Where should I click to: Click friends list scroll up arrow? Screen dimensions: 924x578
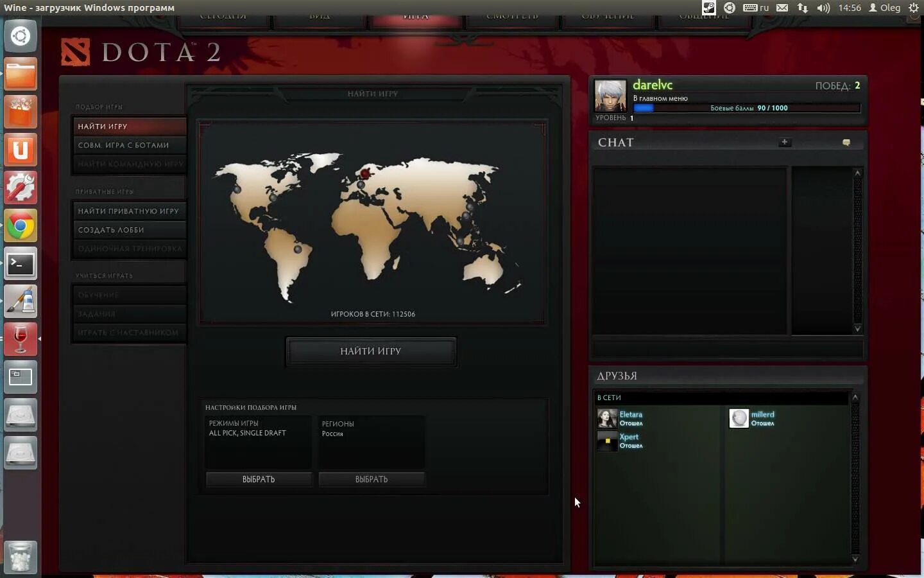click(855, 398)
